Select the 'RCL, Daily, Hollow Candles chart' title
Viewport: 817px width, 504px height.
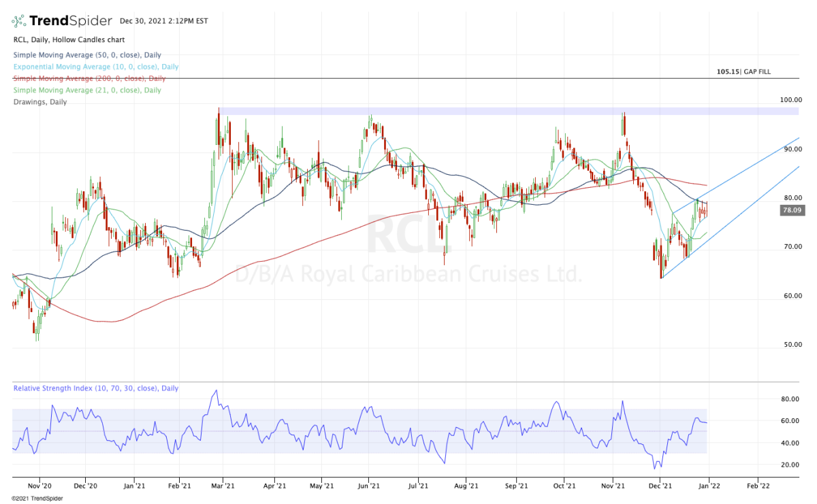click(x=69, y=41)
